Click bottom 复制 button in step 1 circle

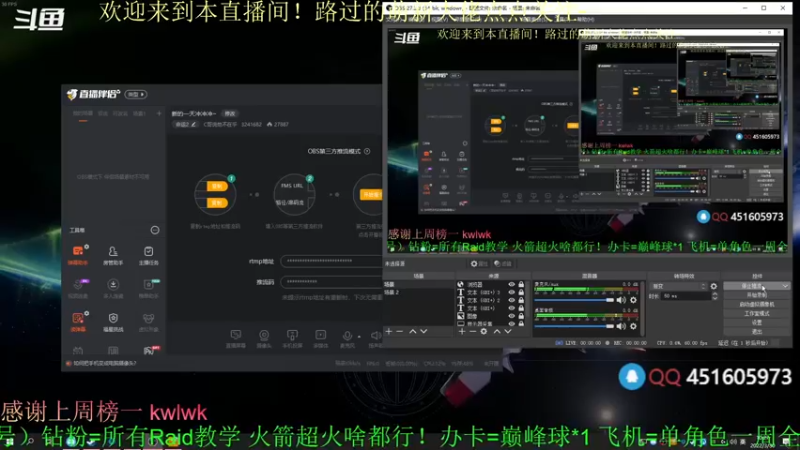tap(217, 203)
